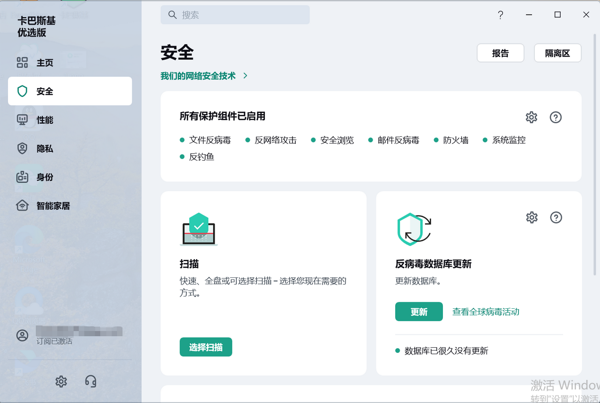Screen dimensions: 600x403
Task: Open settings gear in protection components card
Action: [x=531, y=117]
